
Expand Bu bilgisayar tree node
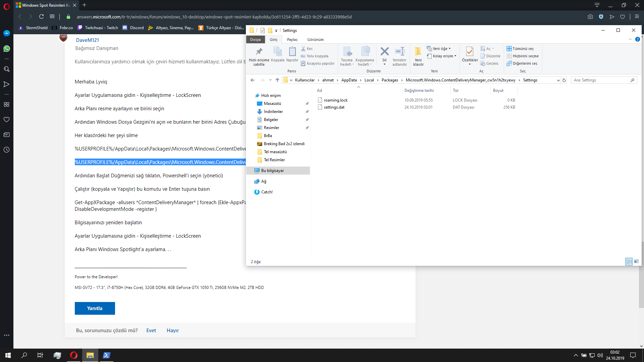click(250, 171)
